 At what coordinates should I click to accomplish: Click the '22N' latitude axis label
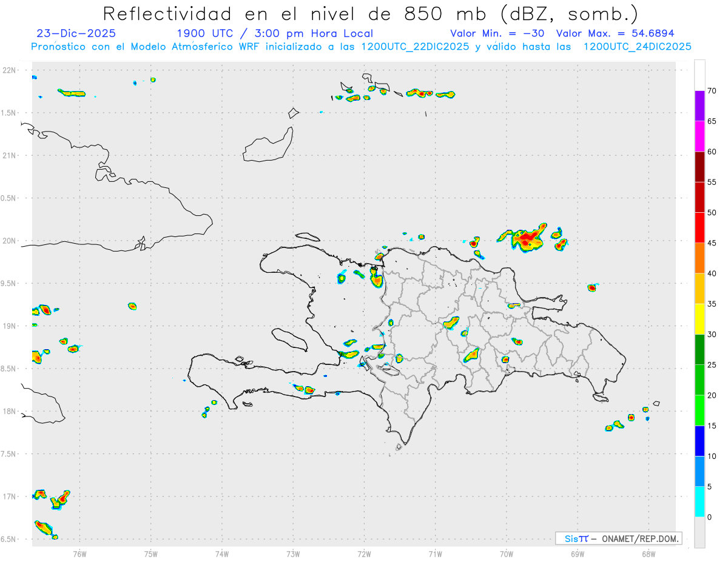10,70
